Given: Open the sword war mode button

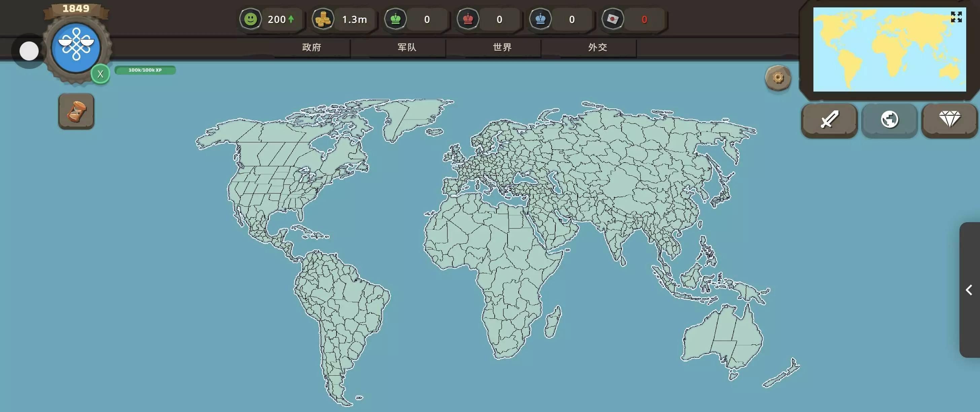Looking at the screenshot, I should (x=829, y=120).
